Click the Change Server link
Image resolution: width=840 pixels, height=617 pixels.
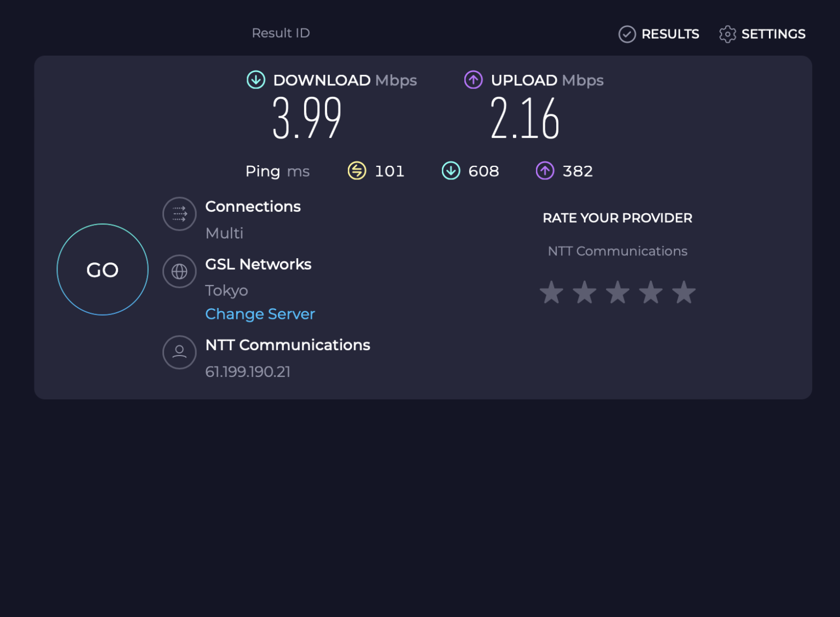coord(260,314)
